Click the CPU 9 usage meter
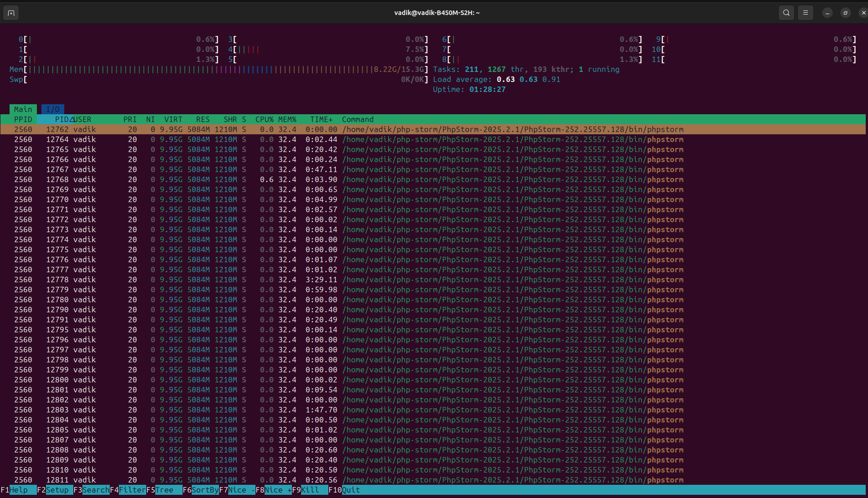Screen dimensions: 868x498 [x=756, y=39]
